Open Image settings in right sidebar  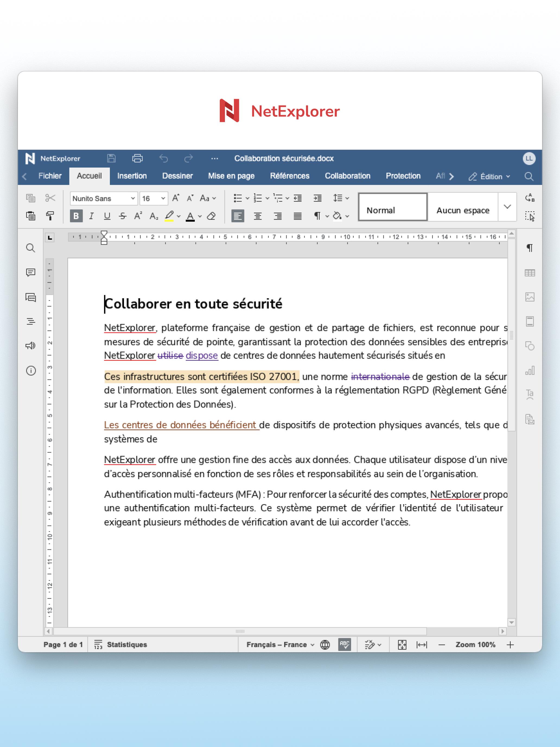[x=530, y=297]
